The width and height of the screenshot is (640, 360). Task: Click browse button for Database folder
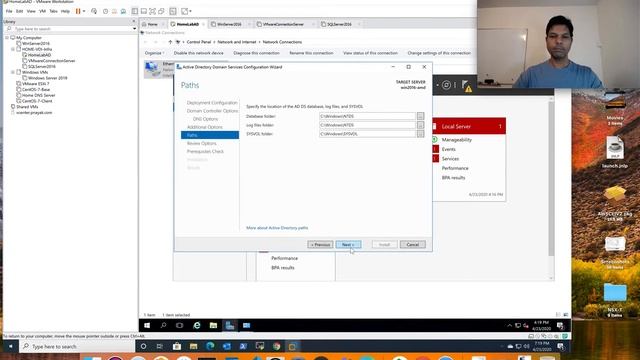tap(420, 116)
